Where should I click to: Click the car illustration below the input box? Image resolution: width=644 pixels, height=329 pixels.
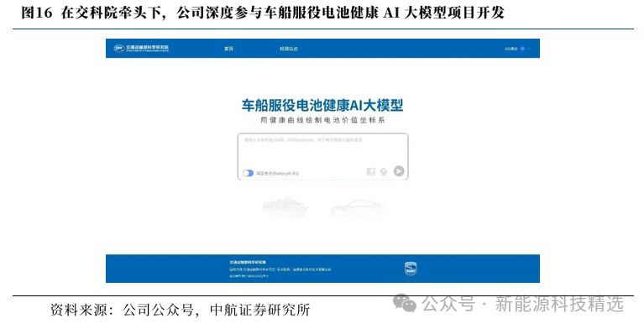click(359, 208)
